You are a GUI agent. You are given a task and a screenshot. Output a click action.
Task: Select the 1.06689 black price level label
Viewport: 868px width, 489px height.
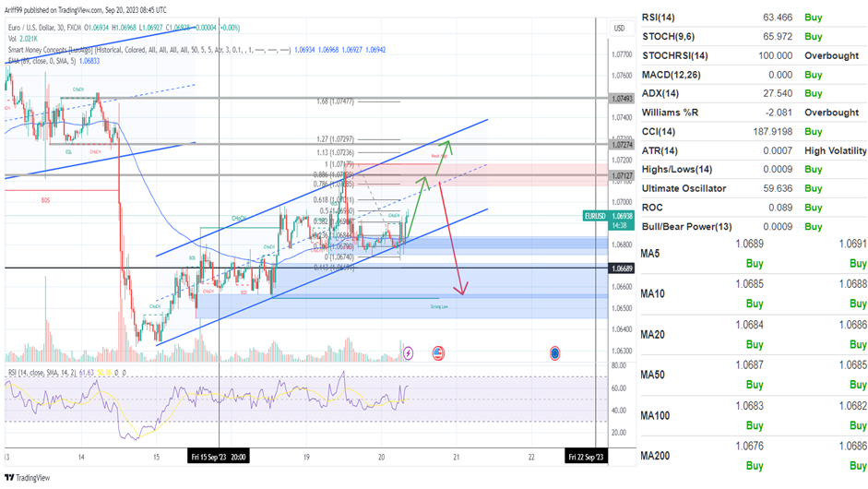tap(620, 268)
